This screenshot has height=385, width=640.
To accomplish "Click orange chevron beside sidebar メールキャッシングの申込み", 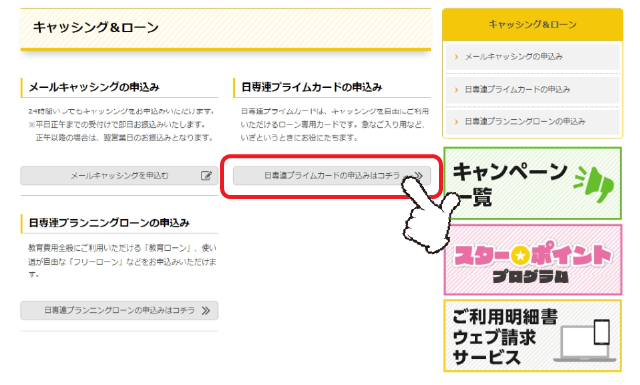I will coord(456,57).
